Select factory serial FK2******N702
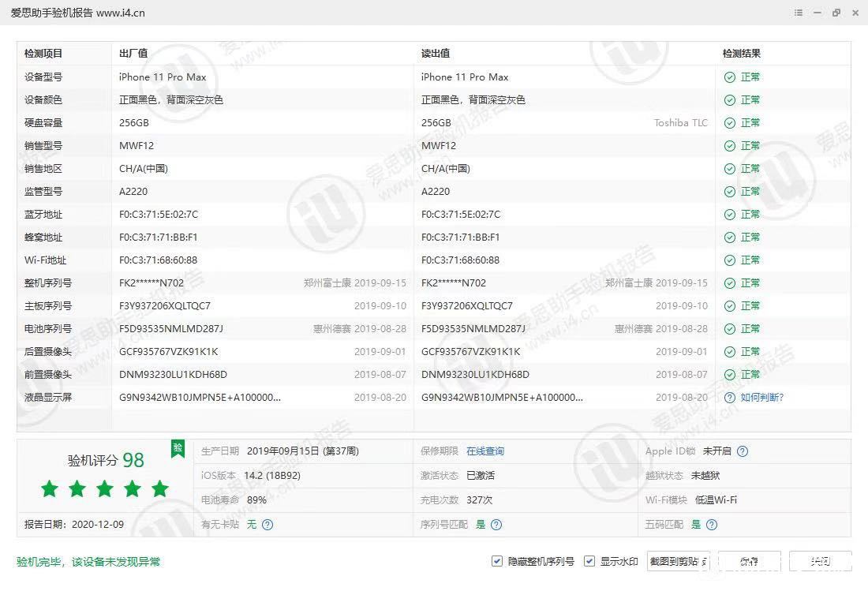868x591 pixels. click(x=152, y=283)
